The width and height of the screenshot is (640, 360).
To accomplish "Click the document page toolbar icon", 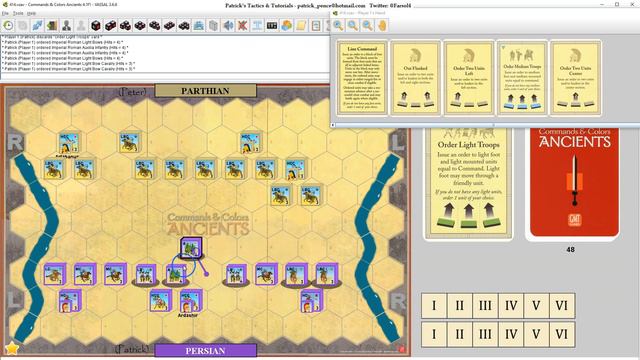I will click(x=316, y=25).
